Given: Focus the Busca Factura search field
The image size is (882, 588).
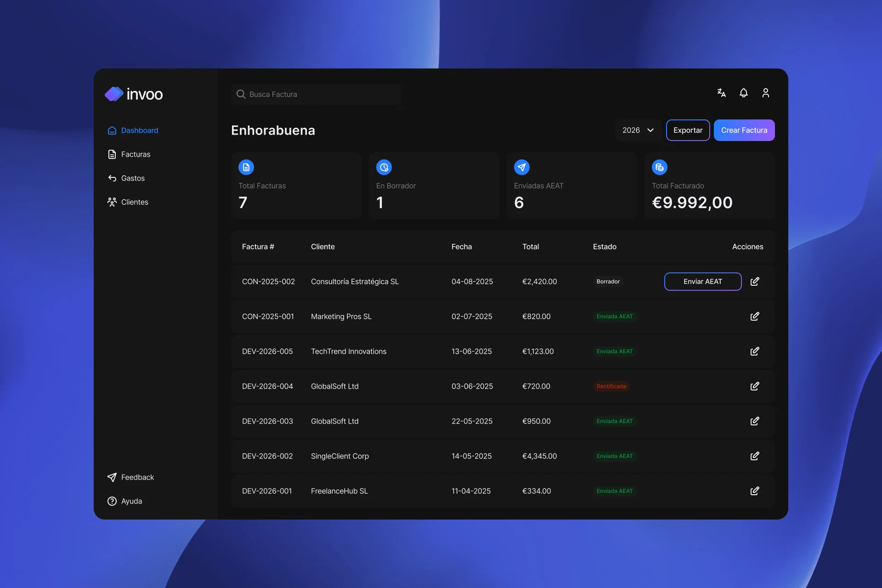Looking at the screenshot, I should coord(317,94).
